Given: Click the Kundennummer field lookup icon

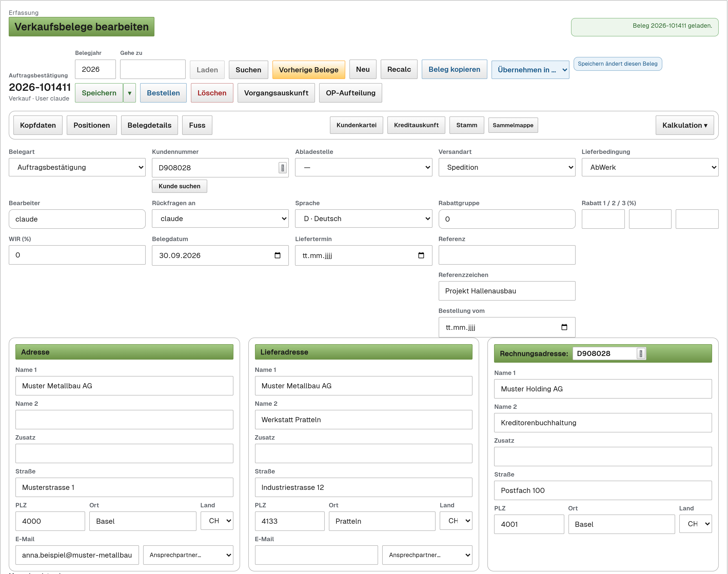Looking at the screenshot, I should pos(283,168).
